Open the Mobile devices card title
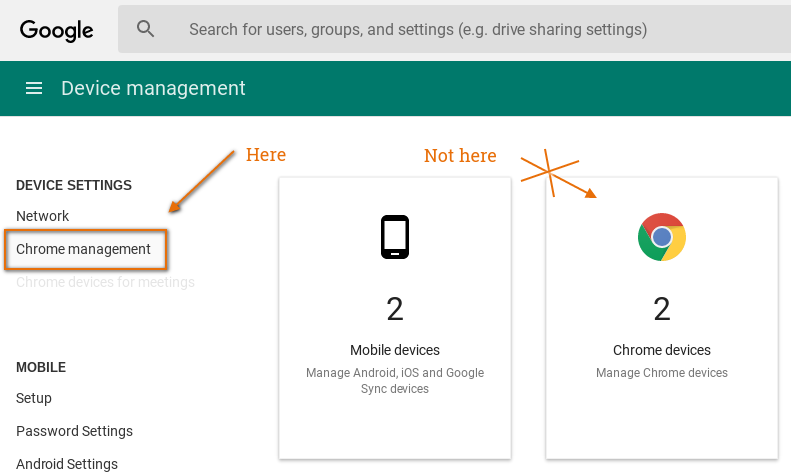This screenshot has height=473, width=791. click(394, 350)
